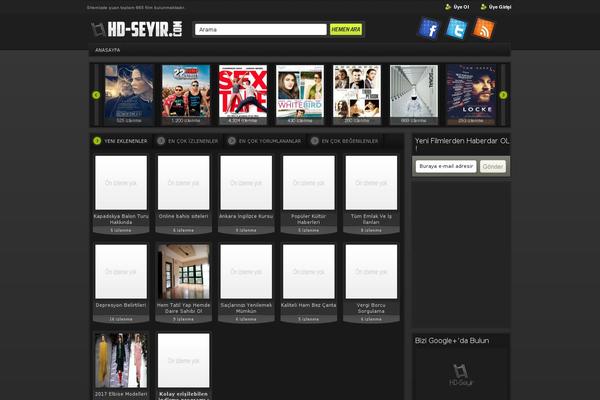Open the Tüm Emlak Ve İş İlanları title
Image resolution: width=600 pixels, height=400 pixels.
(x=371, y=219)
